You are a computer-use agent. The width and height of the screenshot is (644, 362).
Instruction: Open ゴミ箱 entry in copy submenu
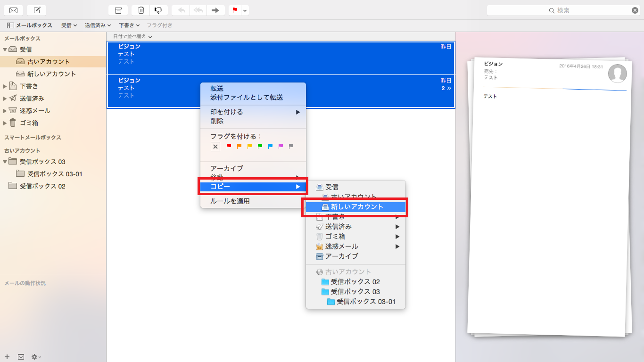pos(355,237)
